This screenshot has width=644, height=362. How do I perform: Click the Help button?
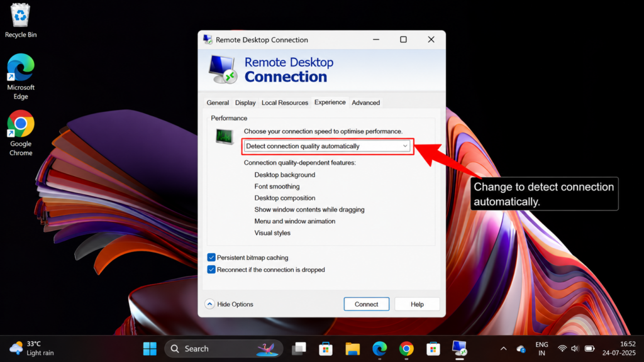coord(417,304)
